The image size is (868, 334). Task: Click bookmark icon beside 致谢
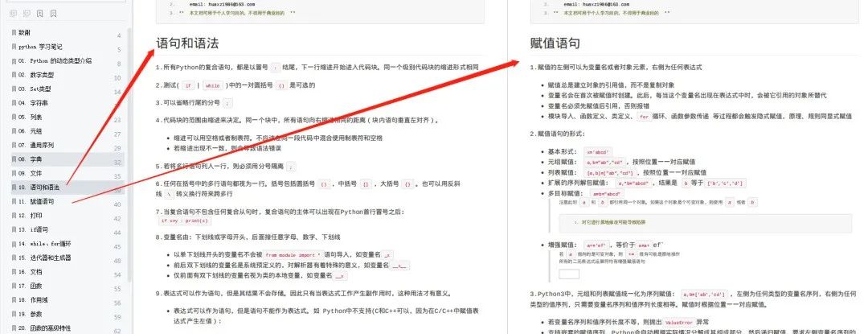pos(14,33)
